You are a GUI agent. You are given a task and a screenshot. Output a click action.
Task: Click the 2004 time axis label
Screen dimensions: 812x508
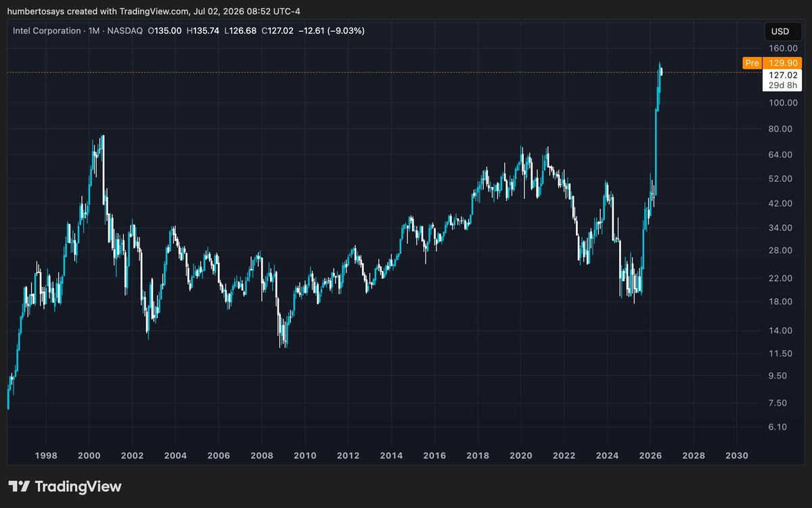(x=175, y=456)
